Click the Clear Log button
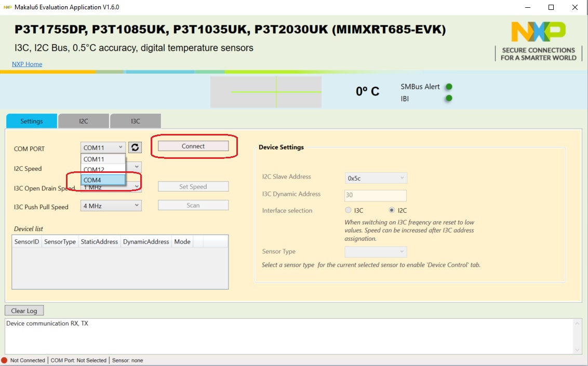Image resolution: width=588 pixels, height=366 pixels. (24, 310)
